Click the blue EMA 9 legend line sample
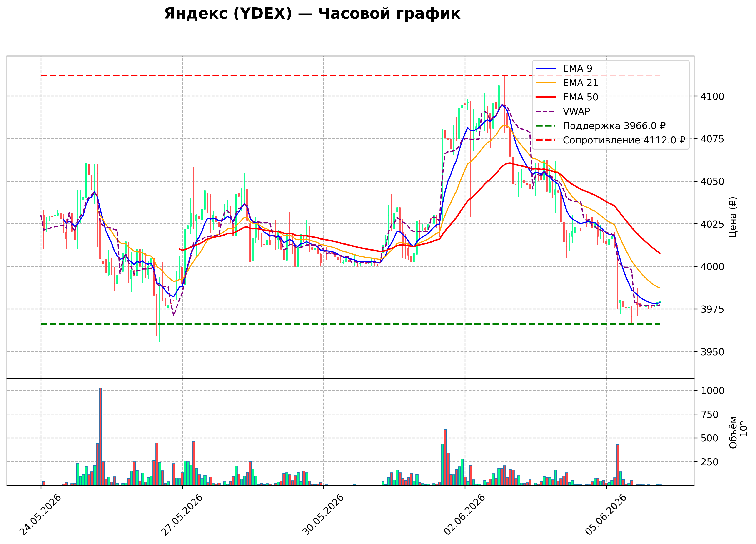 (546, 69)
